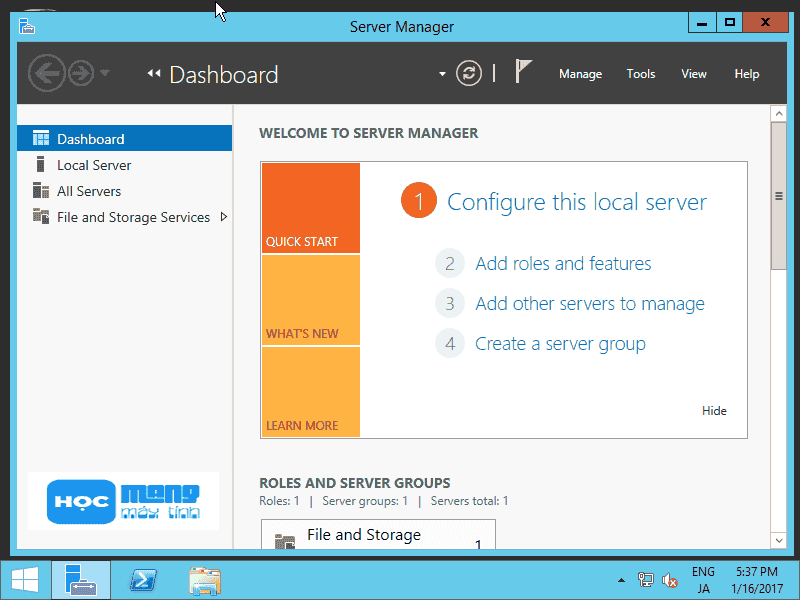The height and width of the screenshot is (600, 800).
Task: Click the muted volume tray icon
Action: 669,580
